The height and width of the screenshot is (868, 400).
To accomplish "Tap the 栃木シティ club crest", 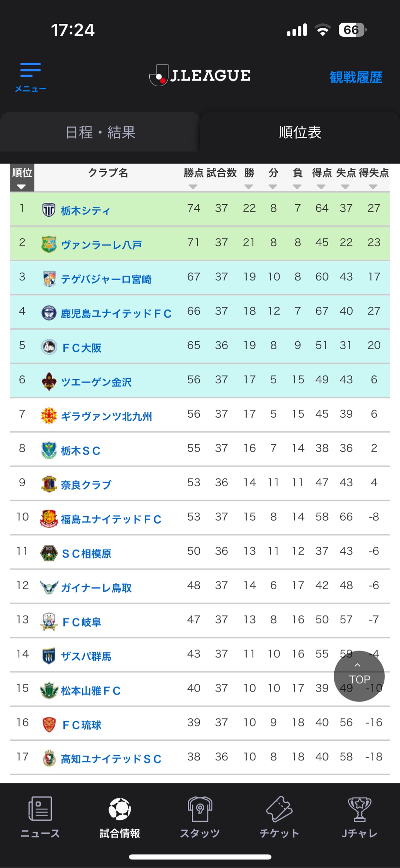I will click(x=49, y=210).
